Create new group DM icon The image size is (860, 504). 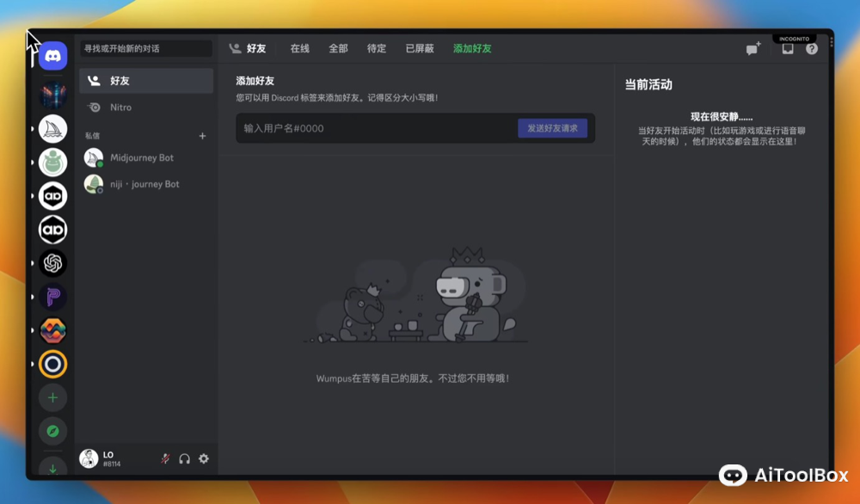(753, 48)
